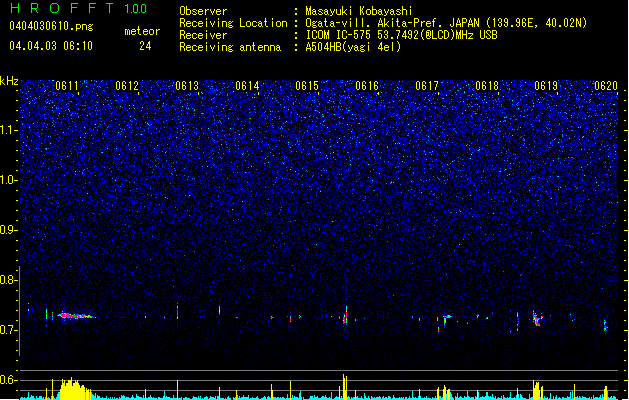Click the 0619 time marker
This screenshot has height=400, width=629.
pyautogui.click(x=546, y=86)
